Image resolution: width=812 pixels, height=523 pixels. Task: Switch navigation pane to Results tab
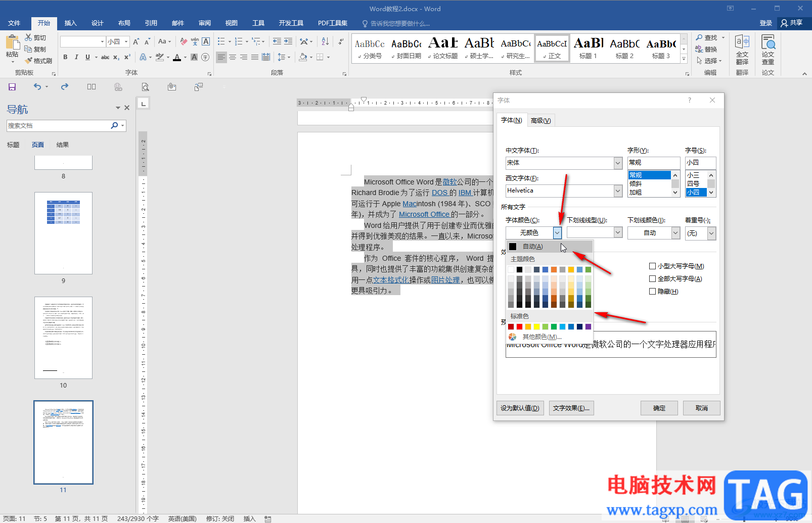pos(63,145)
